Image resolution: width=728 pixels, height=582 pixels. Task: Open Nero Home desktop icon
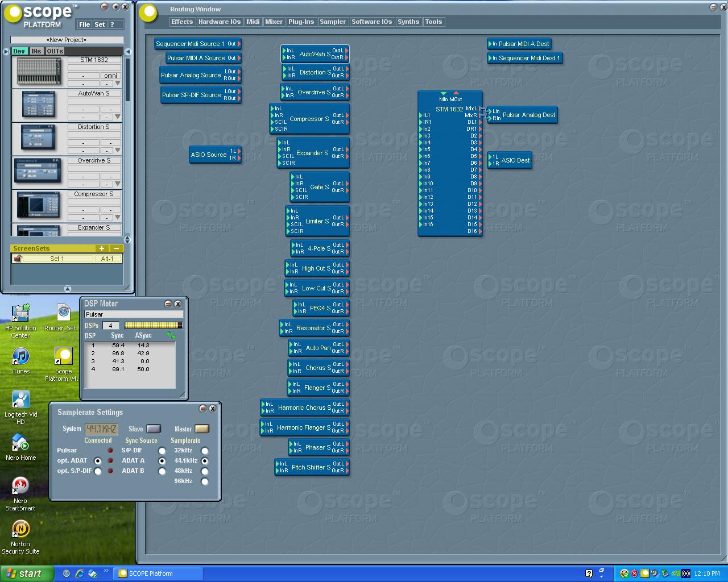click(20, 447)
